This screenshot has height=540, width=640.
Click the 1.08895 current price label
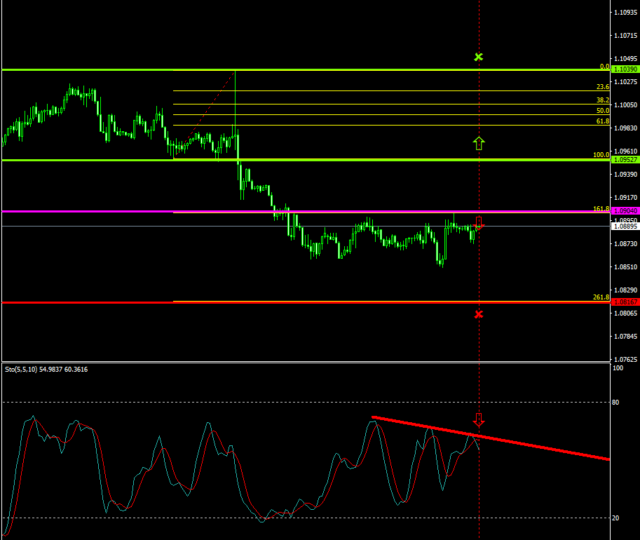click(x=624, y=227)
